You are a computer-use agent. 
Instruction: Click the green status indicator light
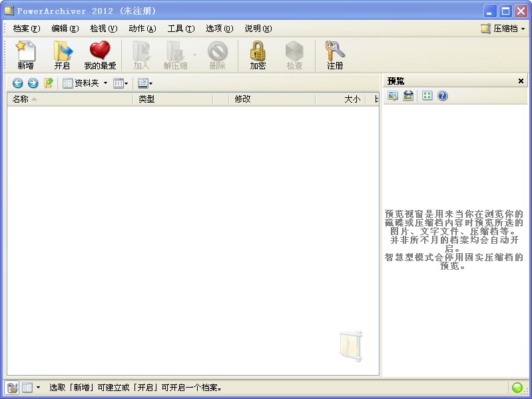pos(517,388)
